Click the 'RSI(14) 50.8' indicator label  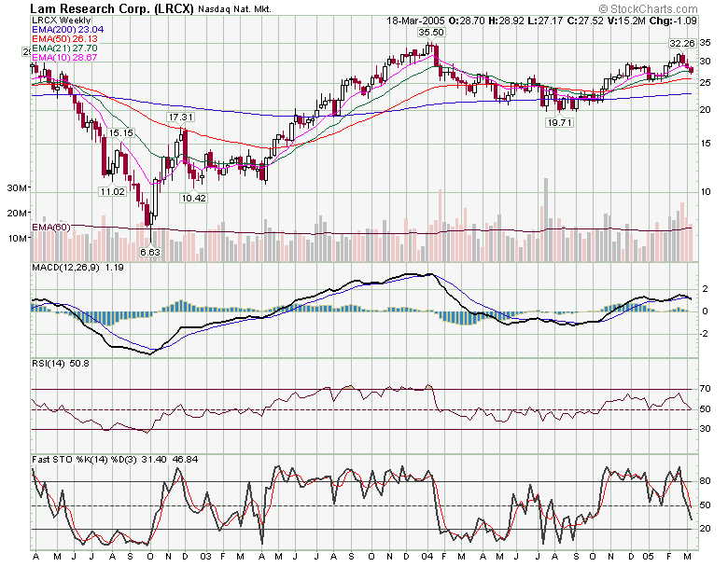click(61, 364)
